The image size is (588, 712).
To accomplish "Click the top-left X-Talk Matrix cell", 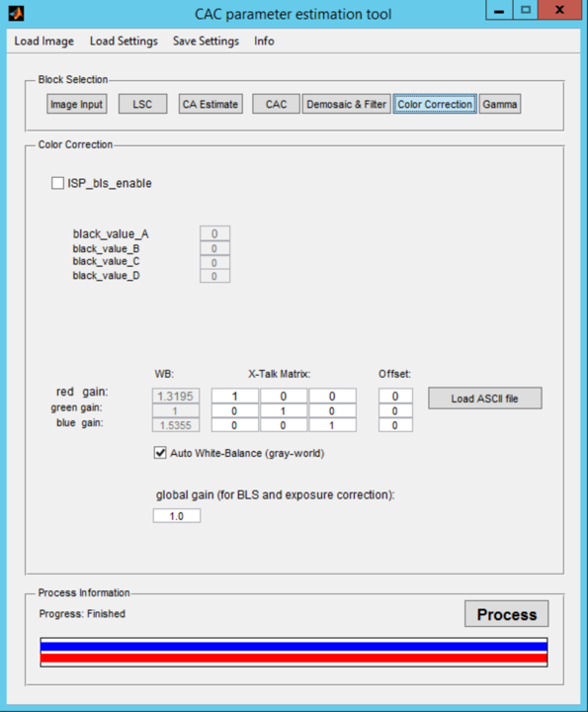I will pyautogui.click(x=234, y=396).
